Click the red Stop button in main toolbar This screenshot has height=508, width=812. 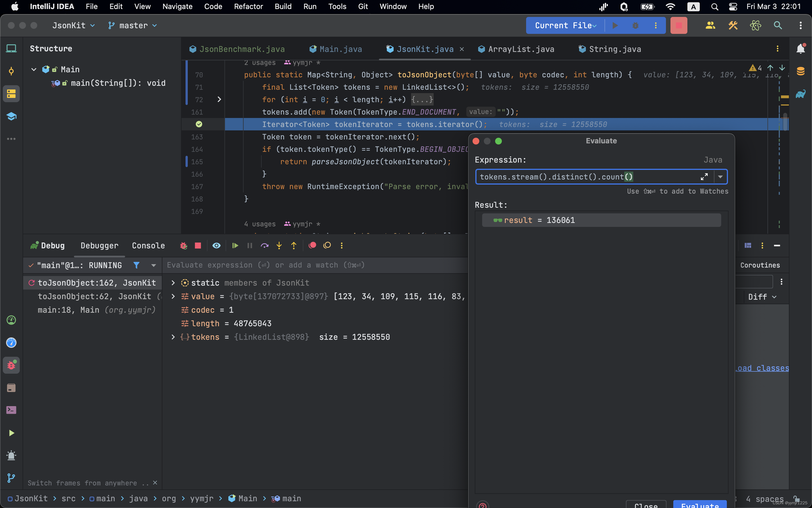click(679, 25)
